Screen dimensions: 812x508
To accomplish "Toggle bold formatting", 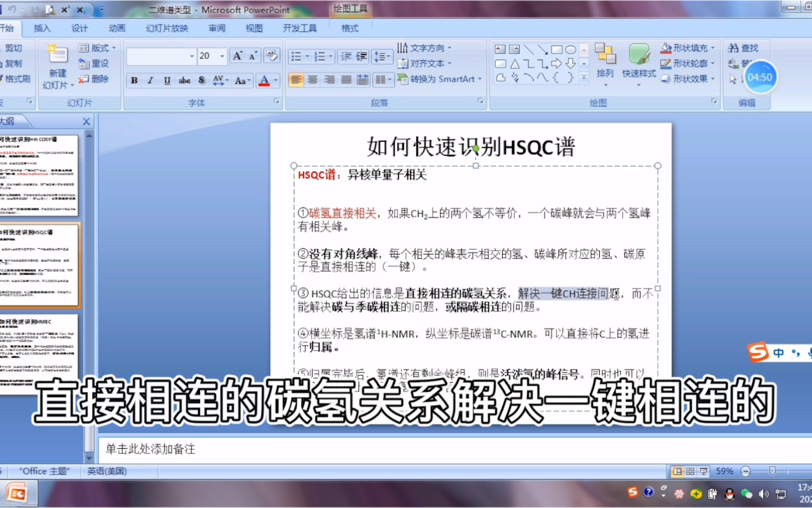I will 134,80.
